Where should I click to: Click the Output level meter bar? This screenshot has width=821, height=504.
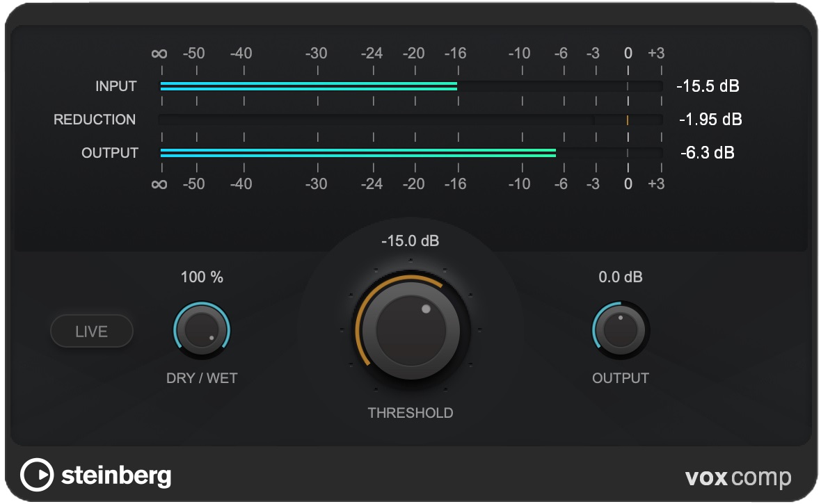[410, 153]
